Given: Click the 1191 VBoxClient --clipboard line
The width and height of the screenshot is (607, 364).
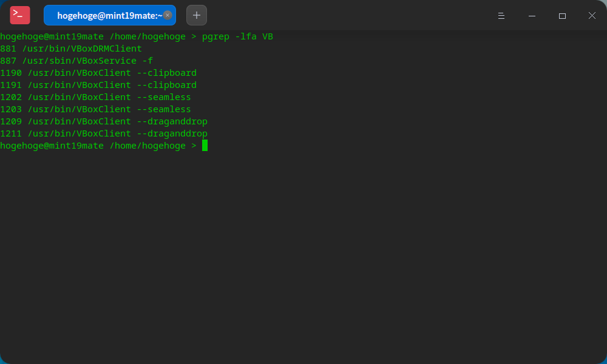Looking at the screenshot, I should [x=98, y=85].
